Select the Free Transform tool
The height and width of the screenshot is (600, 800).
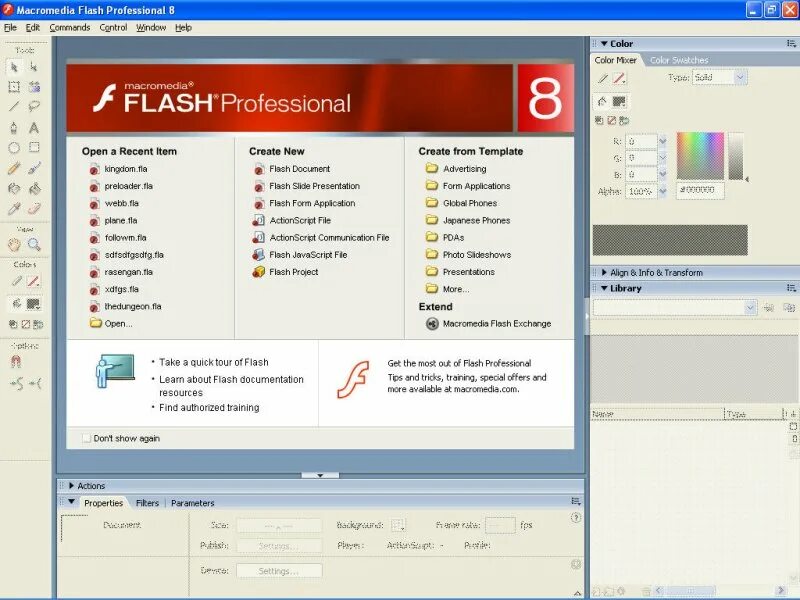pos(14,87)
